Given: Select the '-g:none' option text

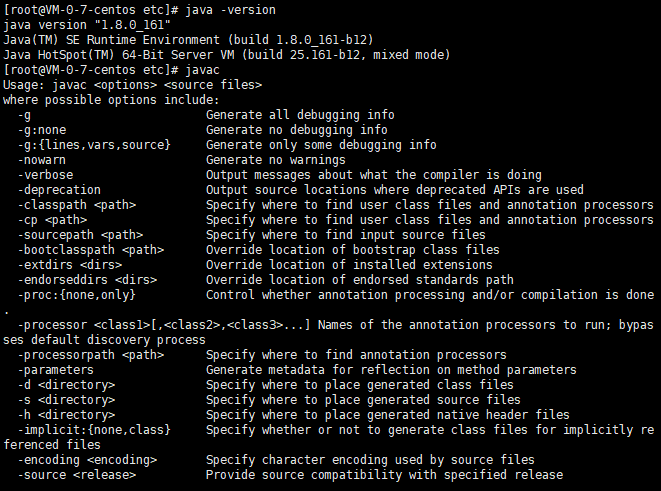Looking at the screenshot, I should pyautogui.click(x=42, y=130).
